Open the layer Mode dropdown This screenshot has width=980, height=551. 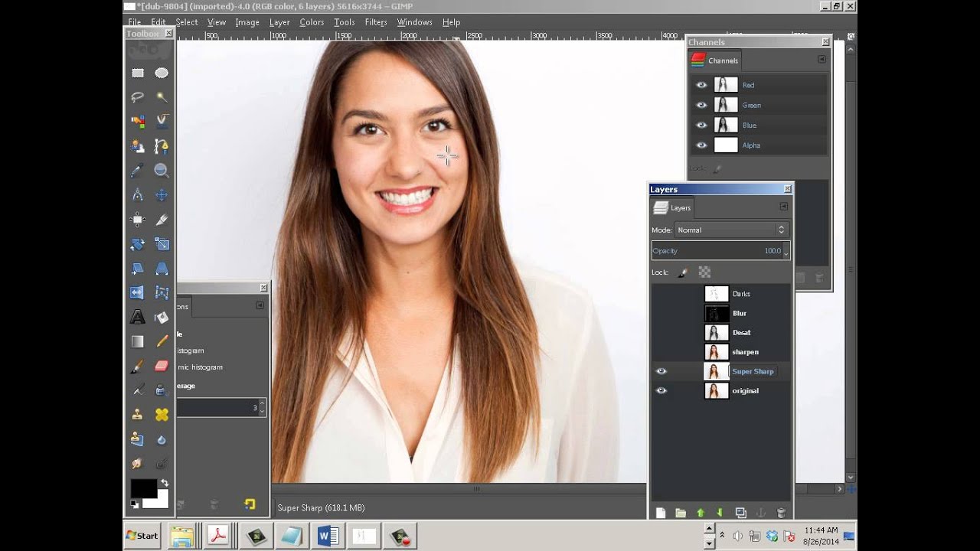[730, 230]
